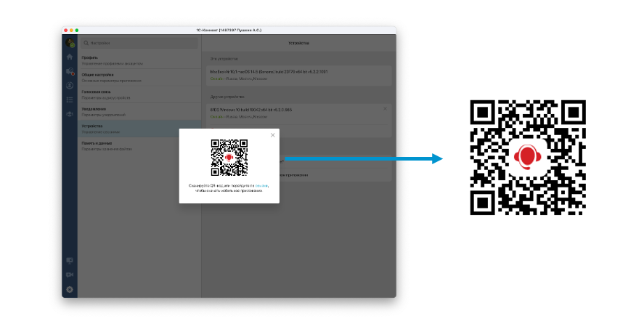Open the Home section icon
This screenshot has height=332, width=644.
tap(70, 57)
